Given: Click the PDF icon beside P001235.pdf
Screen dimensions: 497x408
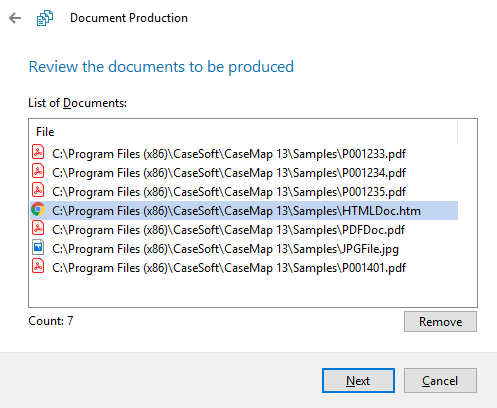Looking at the screenshot, I should 38,191.
